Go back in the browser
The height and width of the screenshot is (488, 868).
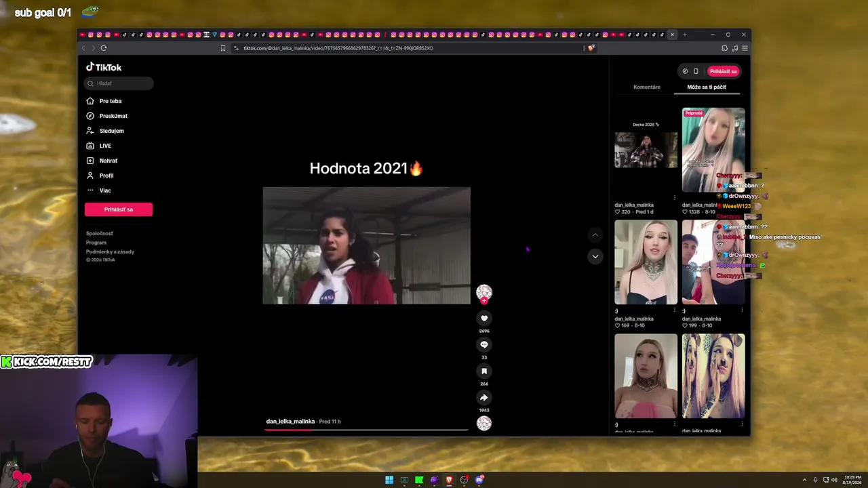(83, 48)
